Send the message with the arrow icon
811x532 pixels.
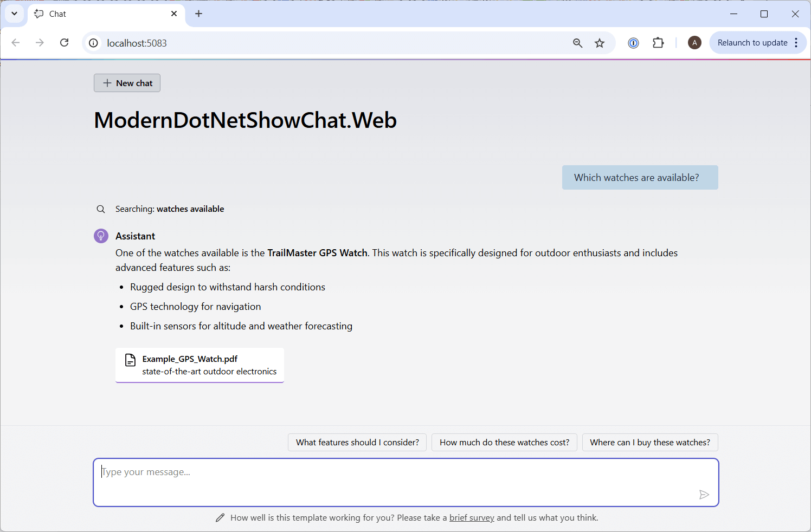point(704,495)
